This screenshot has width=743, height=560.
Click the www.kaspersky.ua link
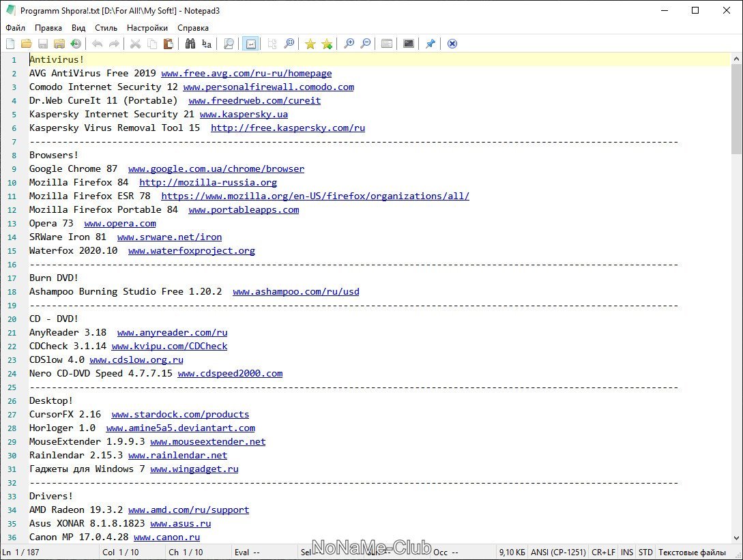pos(244,114)
